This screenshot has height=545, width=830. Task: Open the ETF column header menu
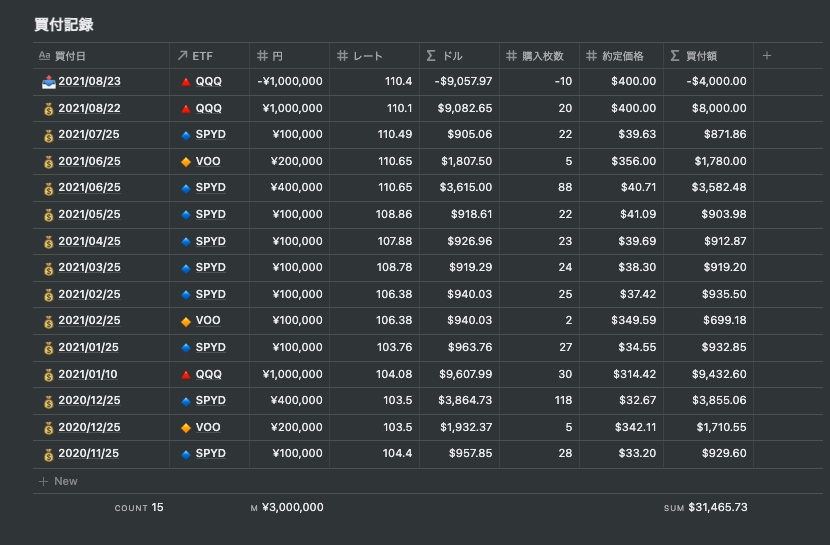click(x=208, y=56)
